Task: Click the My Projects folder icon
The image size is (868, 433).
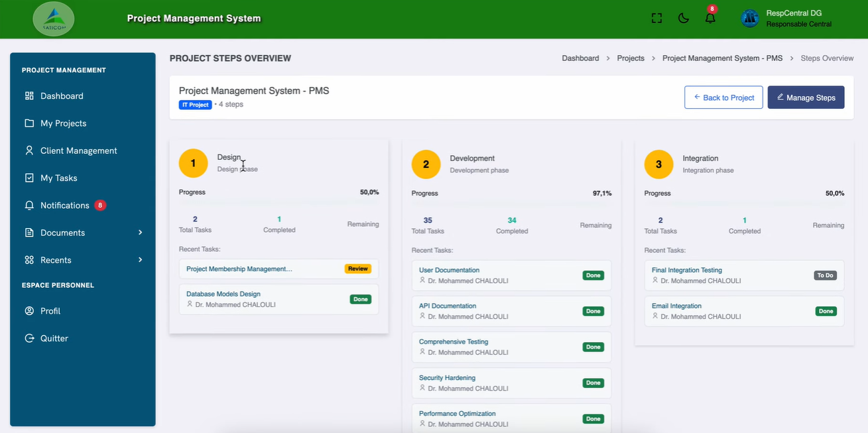Action: click(x=29, y=123)
